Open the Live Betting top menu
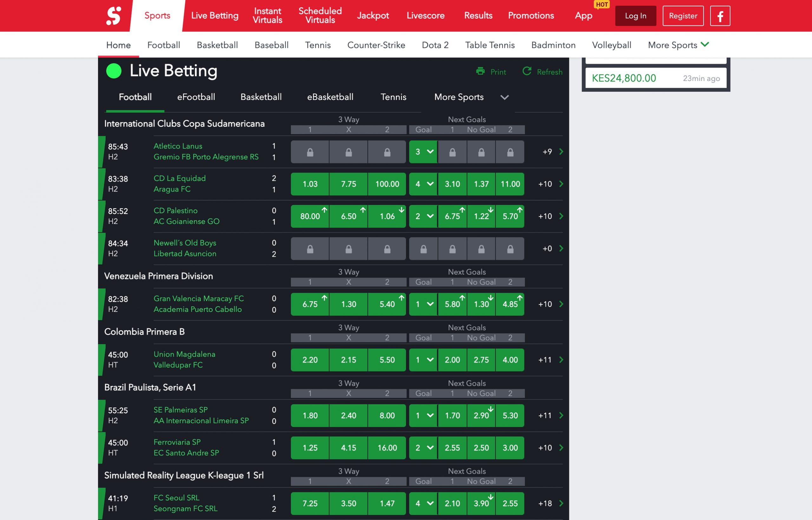This screenshot has width=812, height=520. point(215,16)
